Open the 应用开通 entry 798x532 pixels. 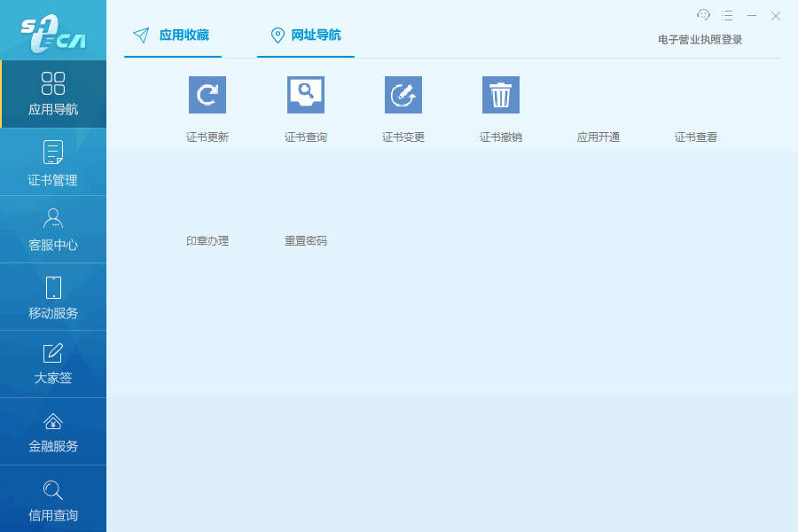point(598,137)
